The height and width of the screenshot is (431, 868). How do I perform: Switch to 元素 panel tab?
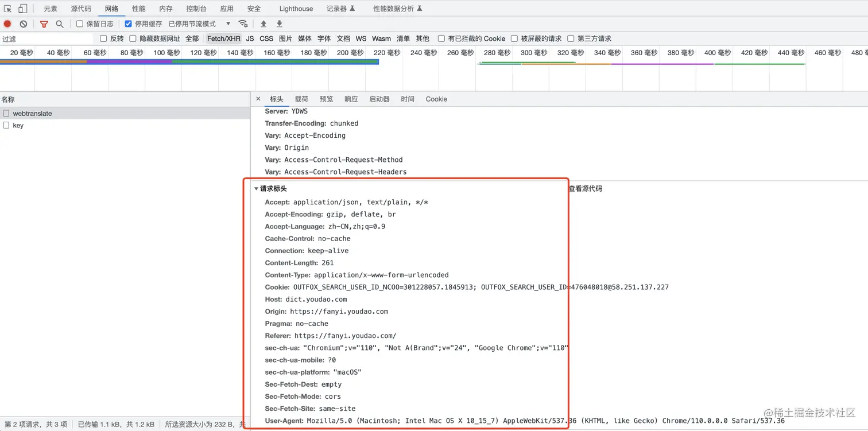point(51,9)
